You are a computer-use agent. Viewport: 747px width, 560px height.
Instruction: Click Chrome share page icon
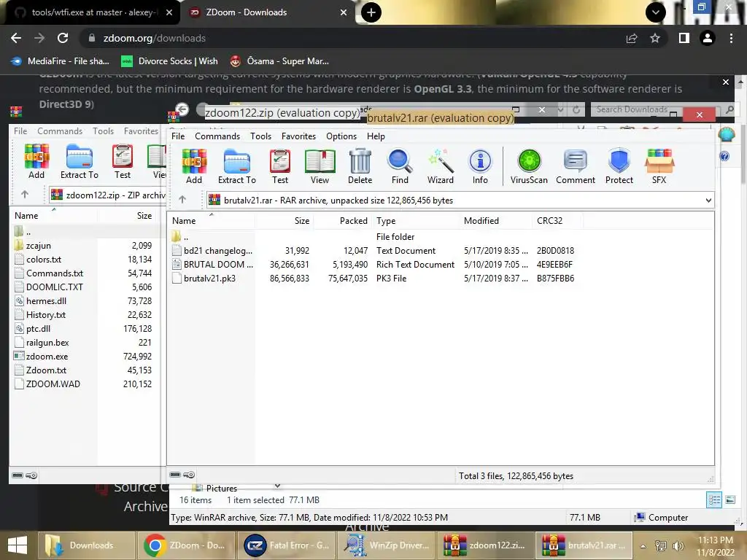pos(632,38)
